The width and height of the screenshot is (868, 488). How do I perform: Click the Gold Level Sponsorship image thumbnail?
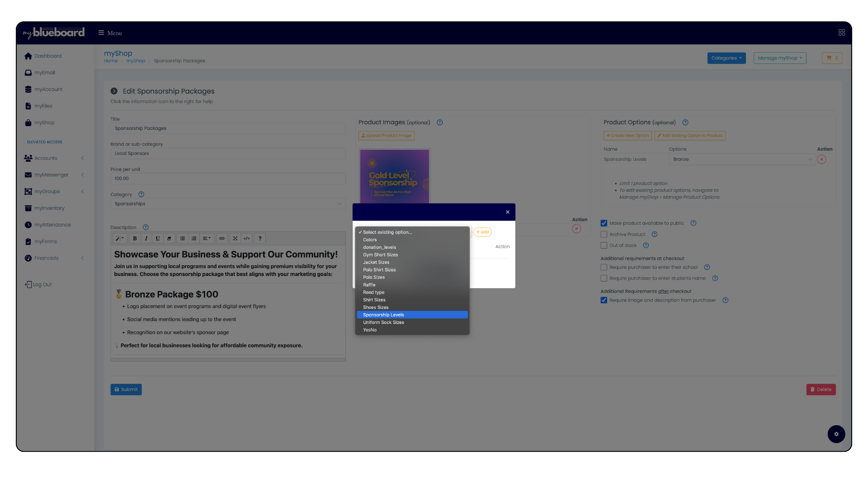point(394,177)
